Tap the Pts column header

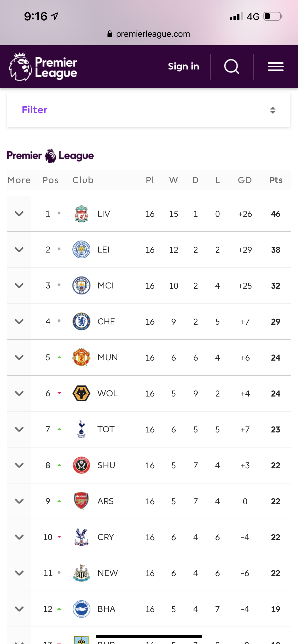275,180
